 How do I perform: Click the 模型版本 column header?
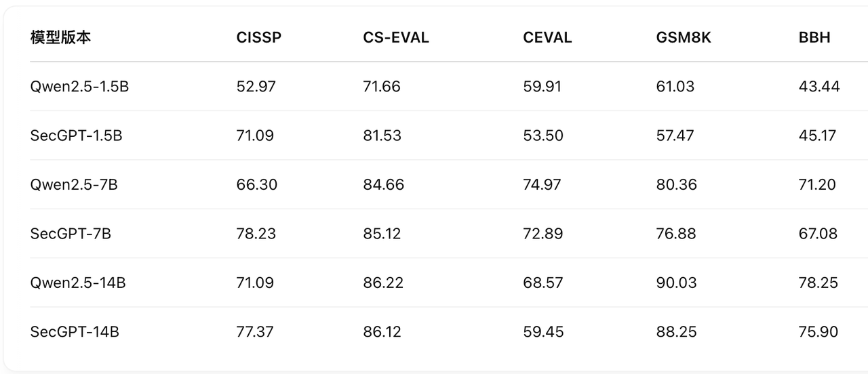[61, 38]
